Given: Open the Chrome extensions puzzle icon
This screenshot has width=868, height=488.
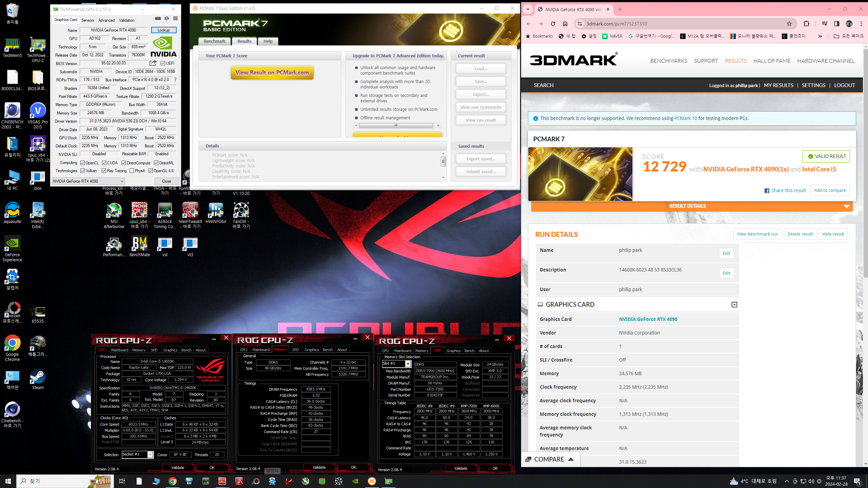Looking at the screenshot, I should tap(806, 24).
